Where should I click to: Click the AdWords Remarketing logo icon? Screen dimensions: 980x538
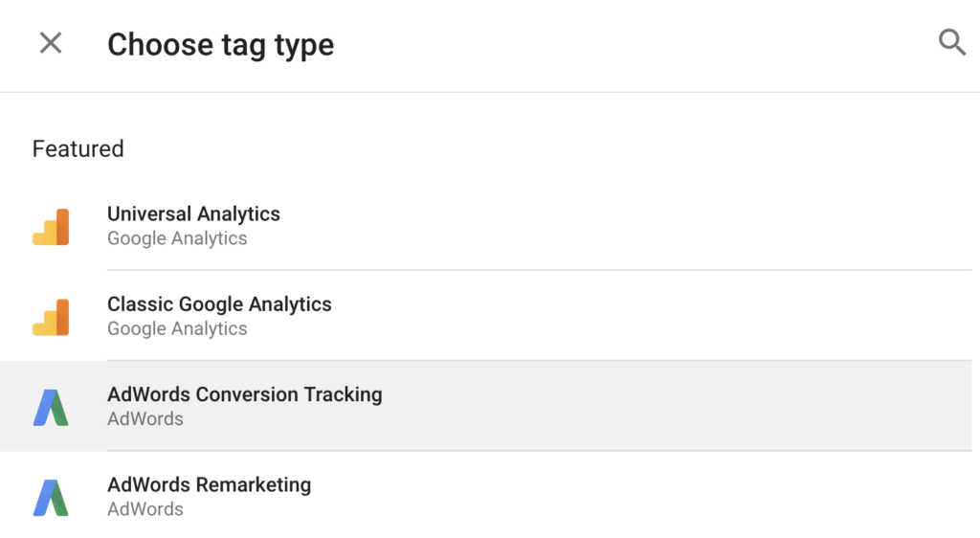point(51,498)
